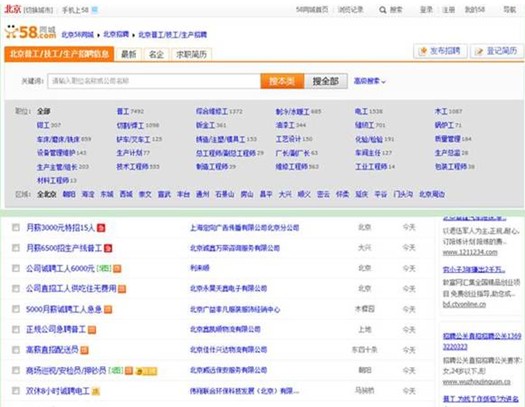Switch to the 名企 tab
This screenshot has width=525, height=407.
156,54
